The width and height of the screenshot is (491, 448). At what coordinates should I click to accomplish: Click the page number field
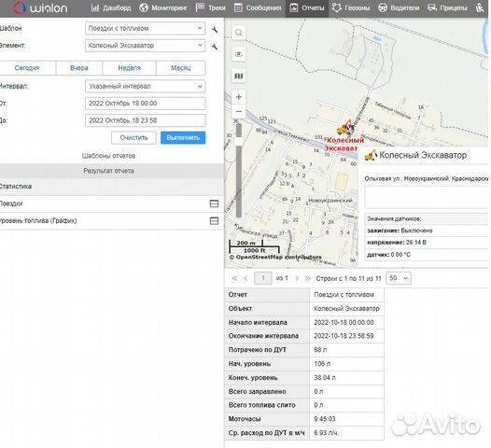pos(263,278)
